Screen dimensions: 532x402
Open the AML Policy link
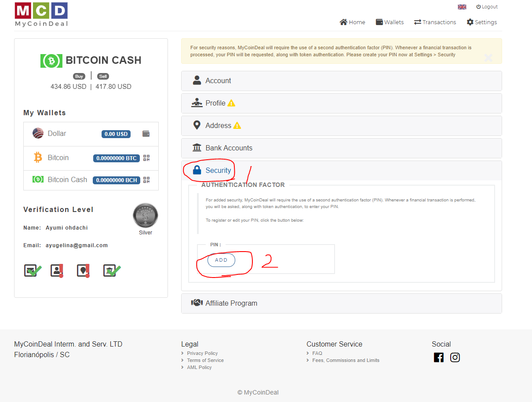[x=199, y=367]
